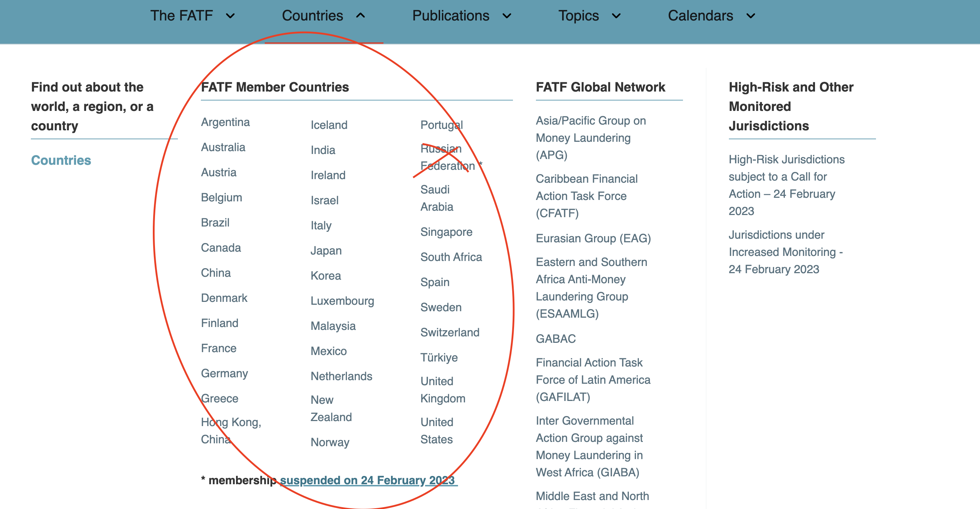Viewport: 980px width, 509px height.
Task: Expand the Publications dropdown arrow
Action: pyautogui.click(x=507, y=15)
